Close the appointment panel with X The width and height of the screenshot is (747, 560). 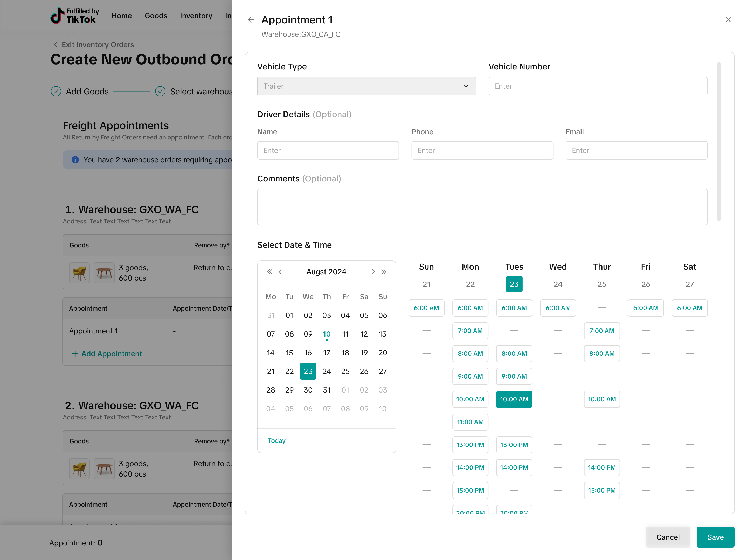tap(728, 20)
